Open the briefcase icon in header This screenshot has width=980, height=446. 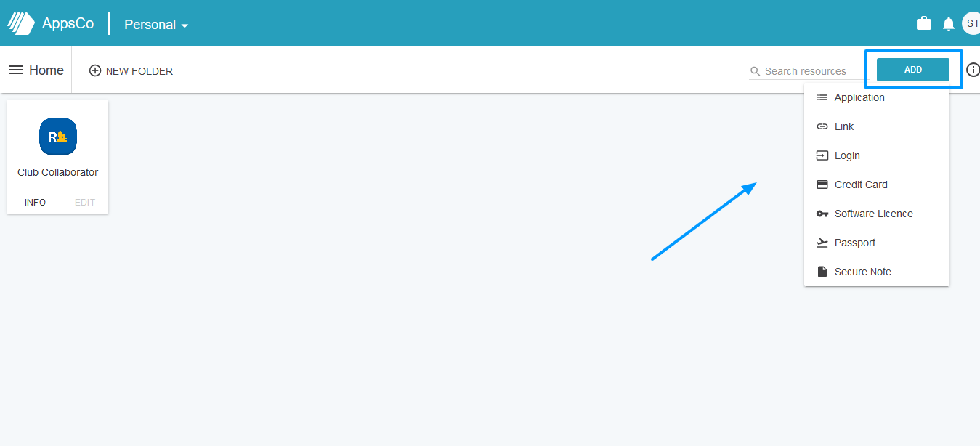click(924, 23)
